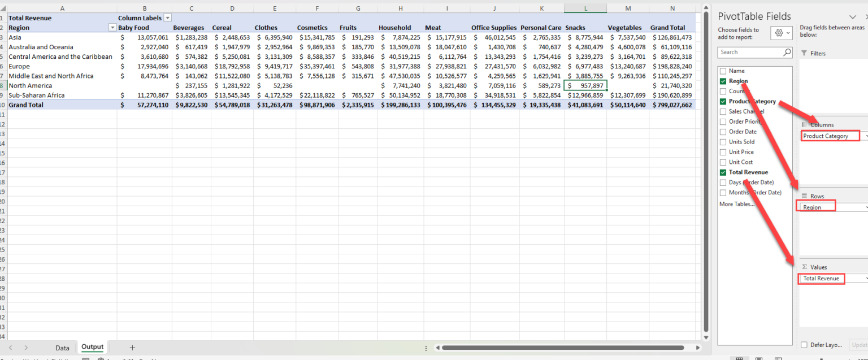Click the More Tables link
This screenshot has height=360, width=868.
[736, 204]
